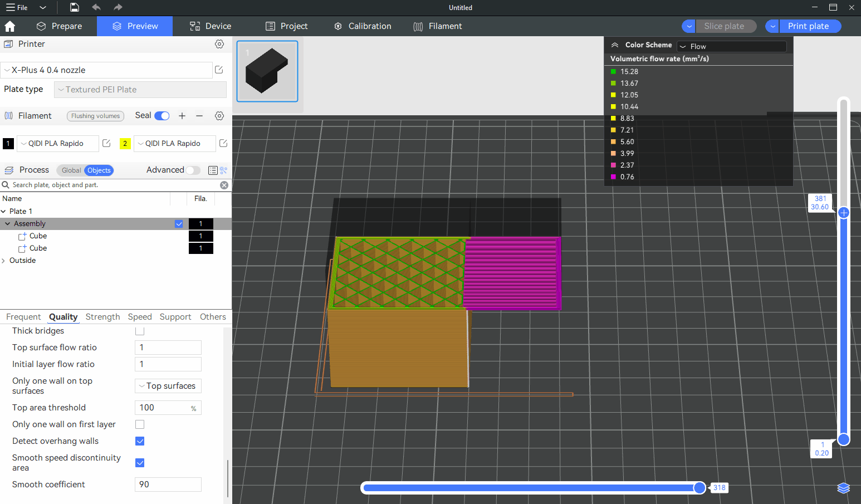Click the Home icon
Screen dimensions: 861x504
(10, 26)
